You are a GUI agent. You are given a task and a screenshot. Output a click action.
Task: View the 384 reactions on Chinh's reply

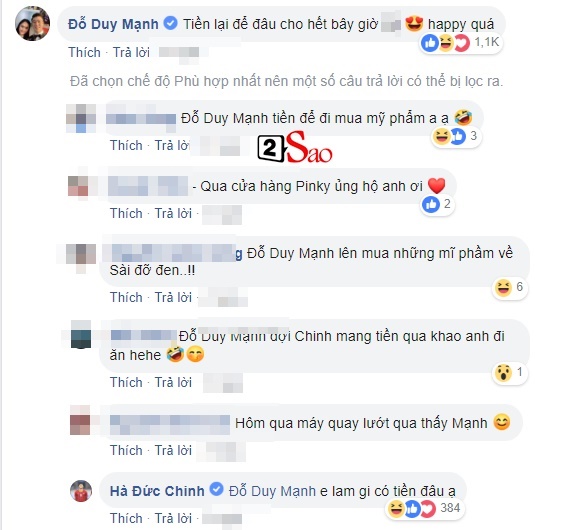425,509
